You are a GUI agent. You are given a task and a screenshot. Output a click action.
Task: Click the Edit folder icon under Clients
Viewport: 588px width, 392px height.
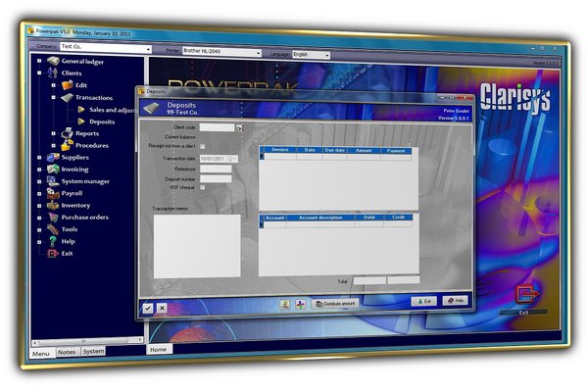pyautogui.click(x=67, y=85)
